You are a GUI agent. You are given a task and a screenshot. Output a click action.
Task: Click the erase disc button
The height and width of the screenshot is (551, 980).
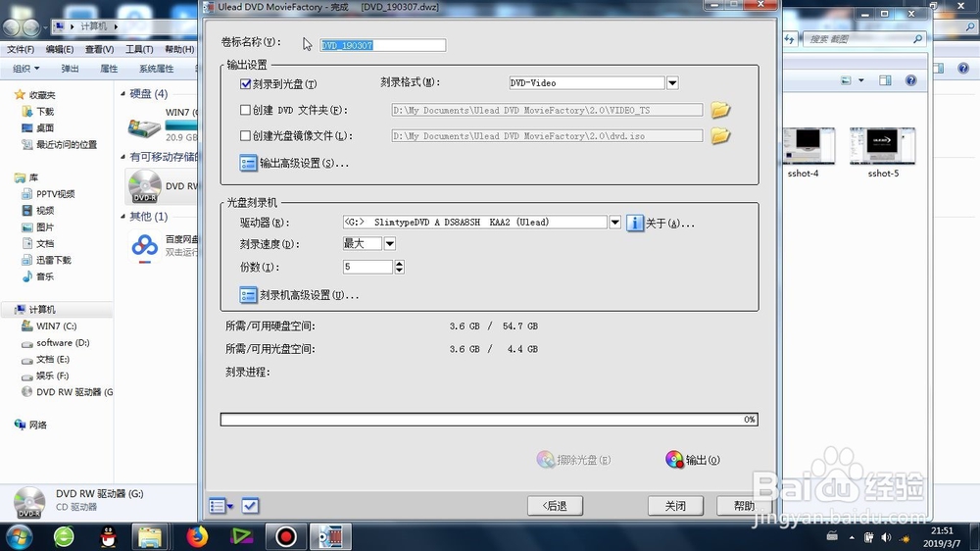click(573, 460)
